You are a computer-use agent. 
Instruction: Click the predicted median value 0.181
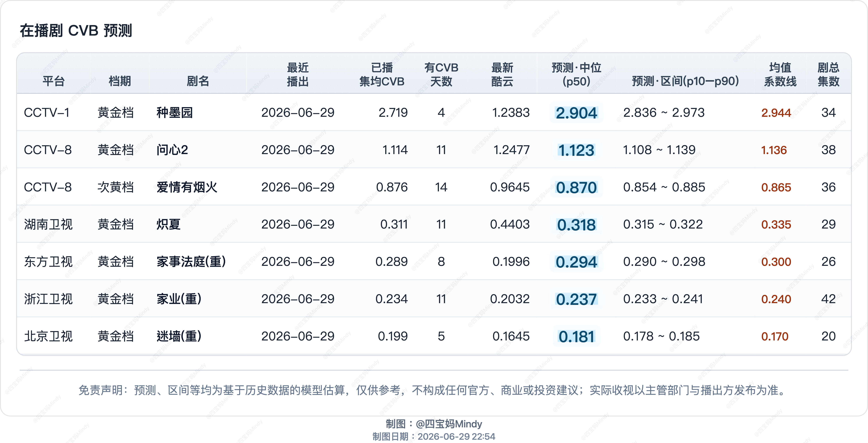(x=576, y=337)
